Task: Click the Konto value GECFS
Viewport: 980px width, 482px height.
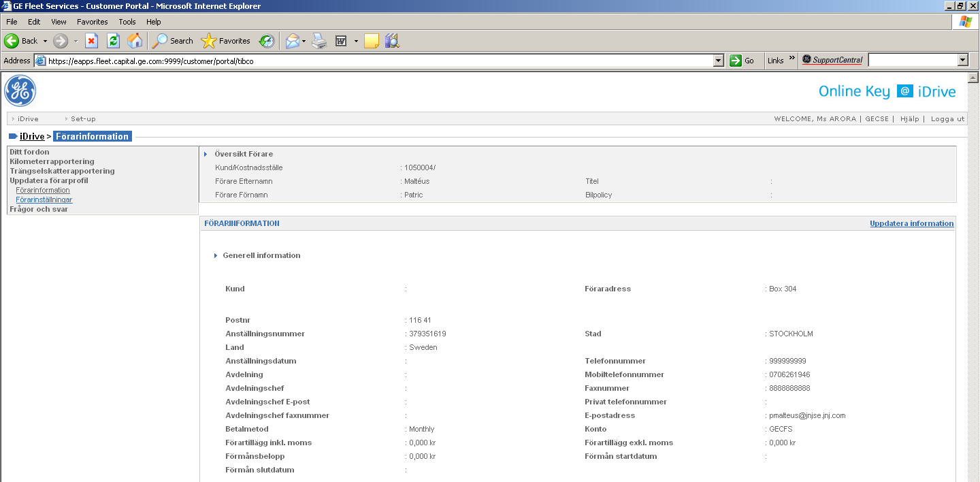Action: [x=781, y=429]
